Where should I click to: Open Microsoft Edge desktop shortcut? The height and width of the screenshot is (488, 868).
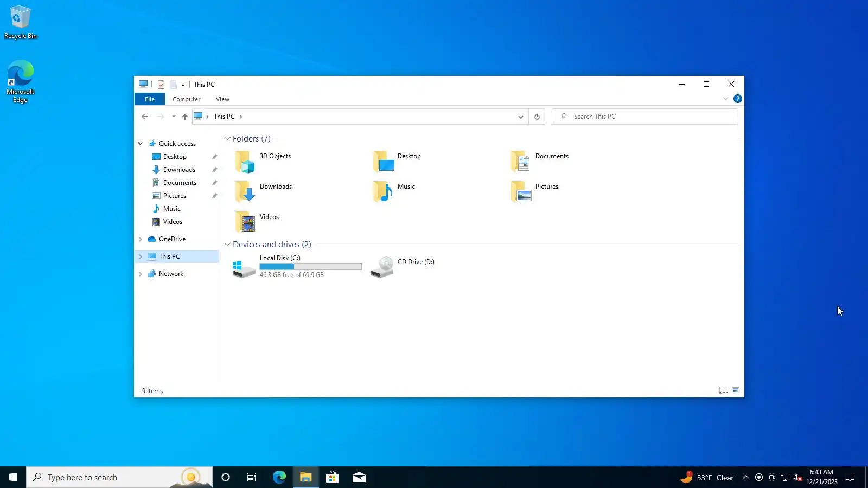pyautogui.click(x=21, y=81)
